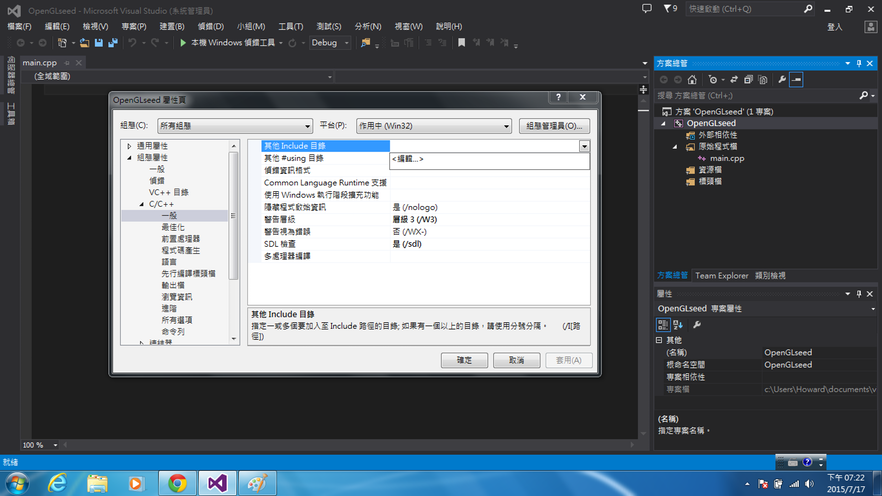The height and width of the screenshot is (496, 882).
Task: Click the wrench Properties icon in Solution Explorer
Action: 782,80
